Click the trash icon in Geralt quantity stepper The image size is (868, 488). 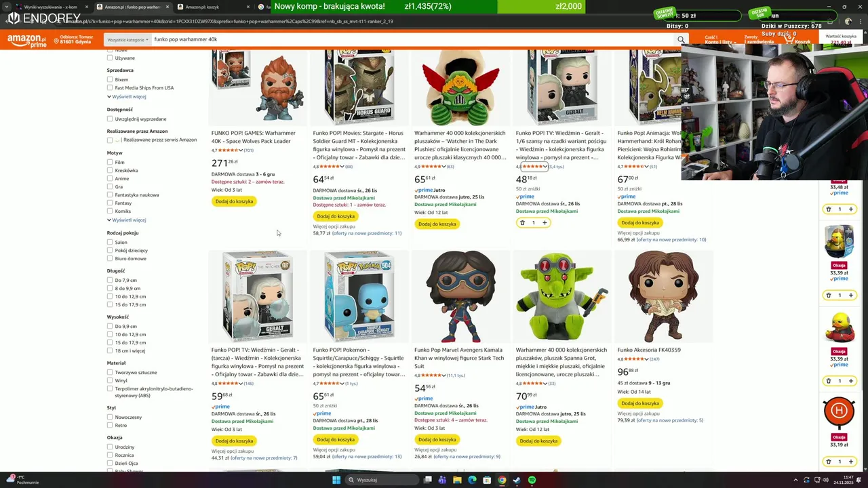click(x=522, y=222)
